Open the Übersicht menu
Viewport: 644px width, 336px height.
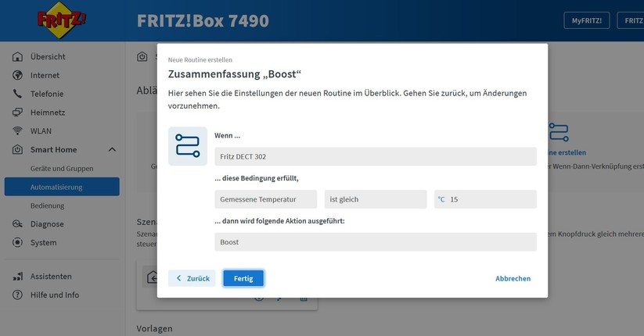click(x=48, y=56)
